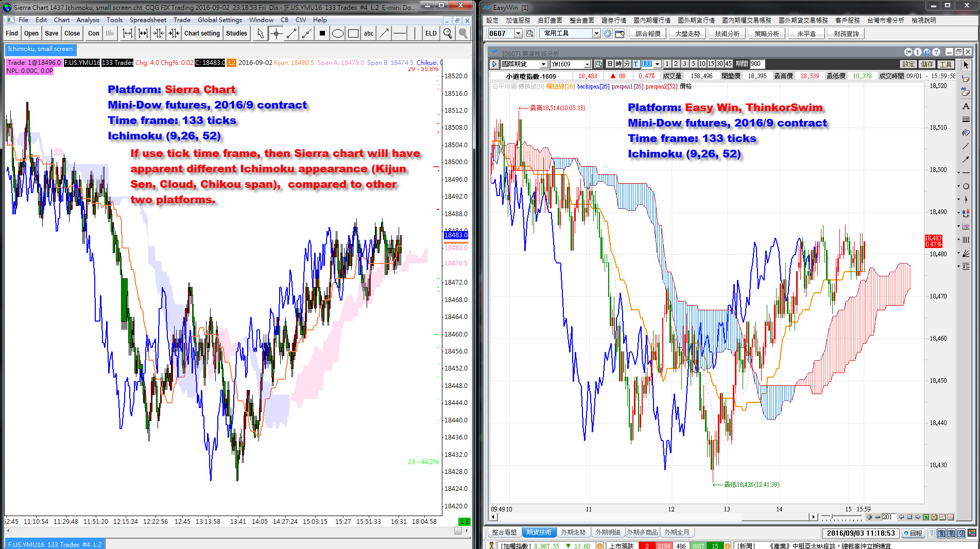Click the Studies button

[x=237, y=33]
